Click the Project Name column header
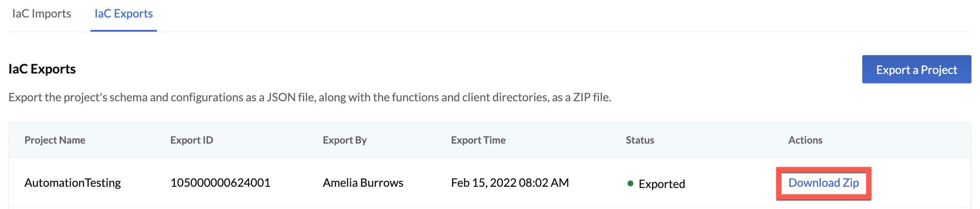Image resolution: width=980 pixels, height=209 pixels. tap(55, 140)
